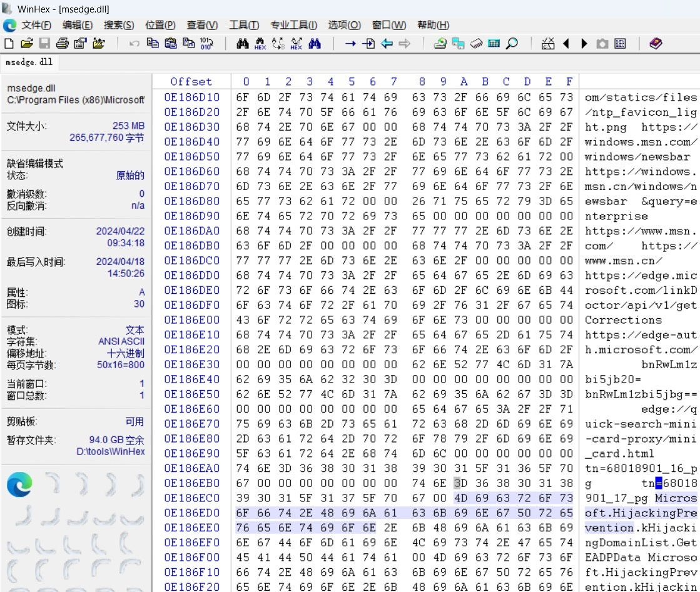
Task: Open the 选项(O) menu
Action: click(344, 26)
